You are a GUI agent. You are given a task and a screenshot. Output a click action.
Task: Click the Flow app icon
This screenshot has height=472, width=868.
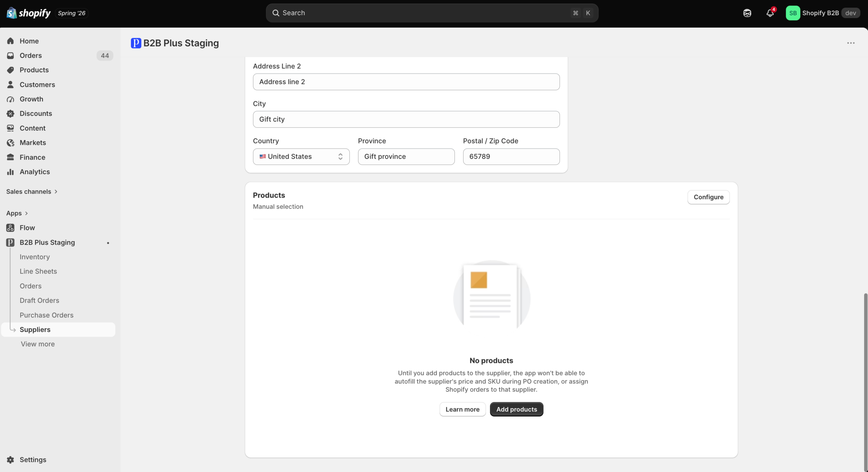click(x=10, y=228)
